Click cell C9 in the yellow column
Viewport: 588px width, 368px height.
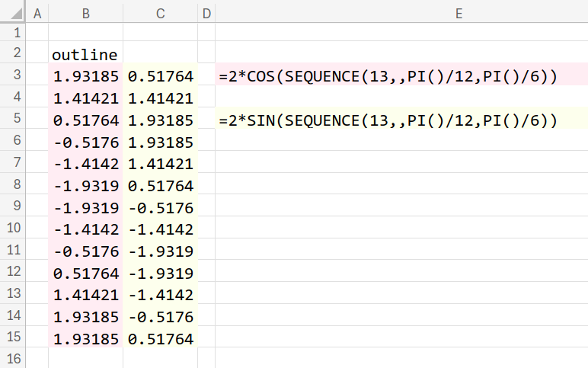pos(160,207)
